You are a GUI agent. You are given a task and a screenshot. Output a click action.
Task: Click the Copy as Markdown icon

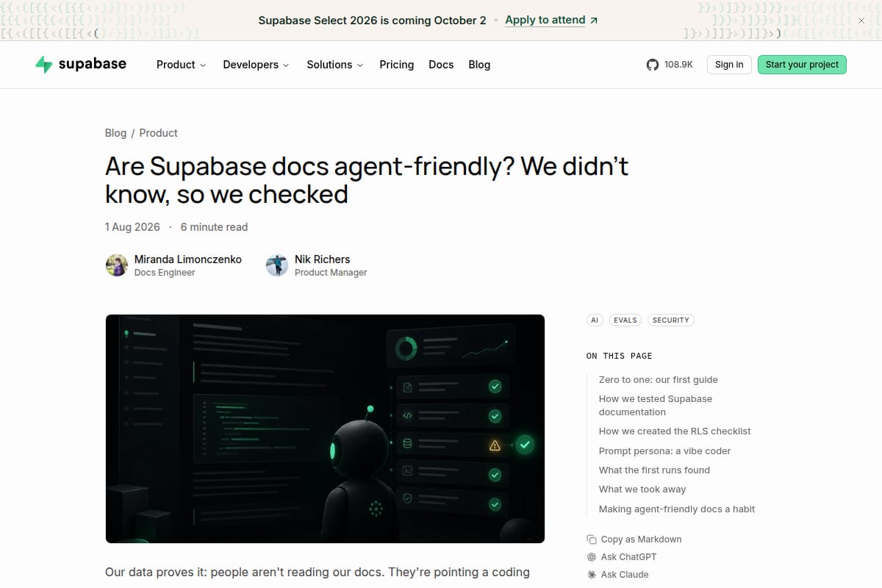(x=592, y=539)
